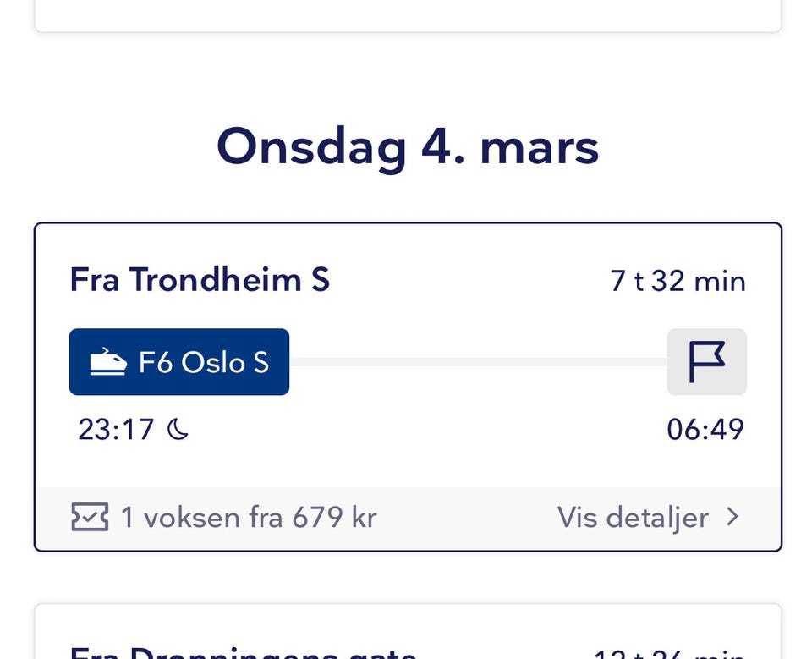812x659 pixels.
Task: Click the 12 t 26 min duration label
Action: pyautogui.click(x=668, y=654)
